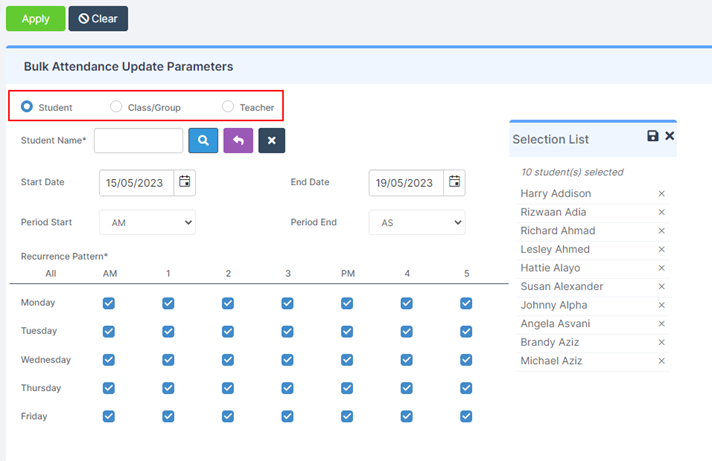Open the Start Date calendar picker
Screen dimensions: 712x461
pyautogui.click(x=185, y=182)
